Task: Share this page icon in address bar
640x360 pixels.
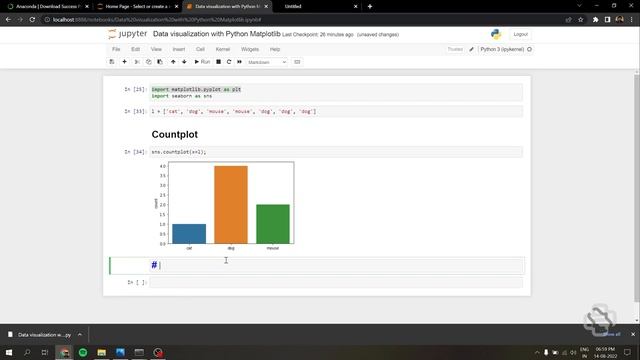Action: [x=568, y=20]
